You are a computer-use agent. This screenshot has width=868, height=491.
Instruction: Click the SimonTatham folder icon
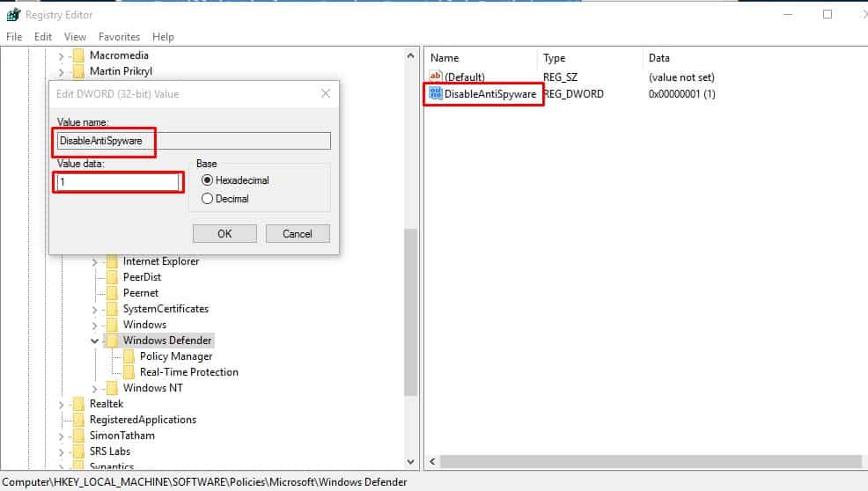pyautogui.click(x=78, y=436)
